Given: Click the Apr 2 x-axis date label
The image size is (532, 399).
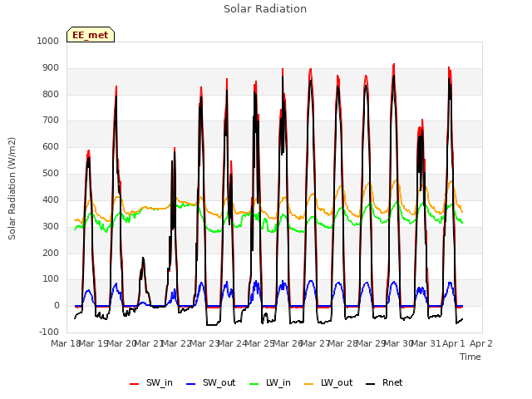Looking at the screenshot, I should [x=481, y=343].
